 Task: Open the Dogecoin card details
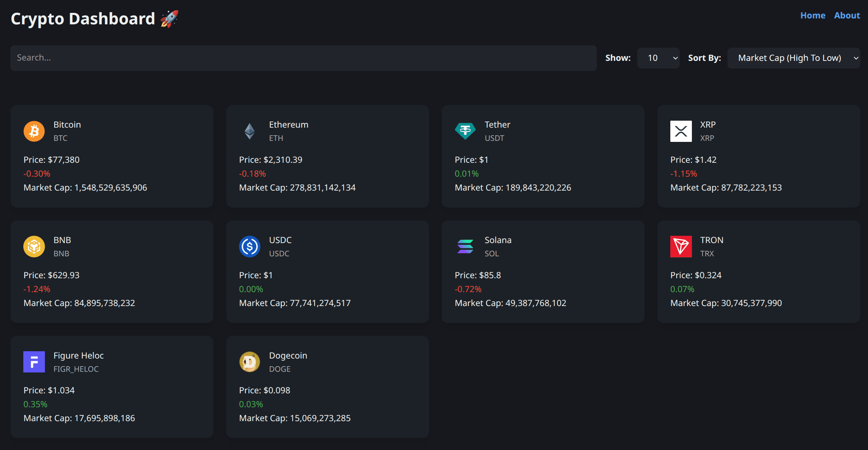327,387
